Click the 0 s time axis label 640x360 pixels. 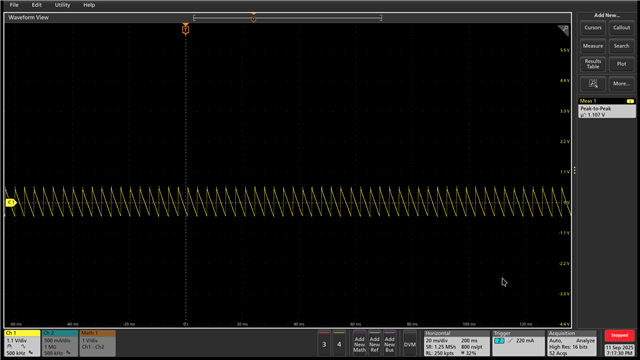pyautogui.click(x=185, y=324)
